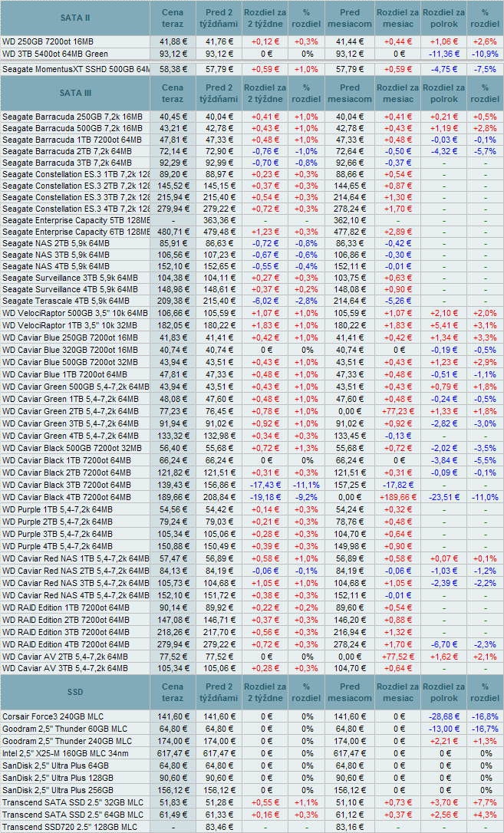Click the -19,18 € two-week difference cell
504x833 pixels.
pyautogui.click(x=265, y=497)
